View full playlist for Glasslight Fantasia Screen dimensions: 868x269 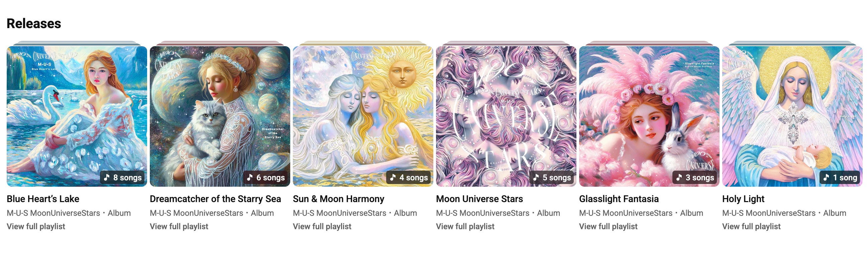608,227
